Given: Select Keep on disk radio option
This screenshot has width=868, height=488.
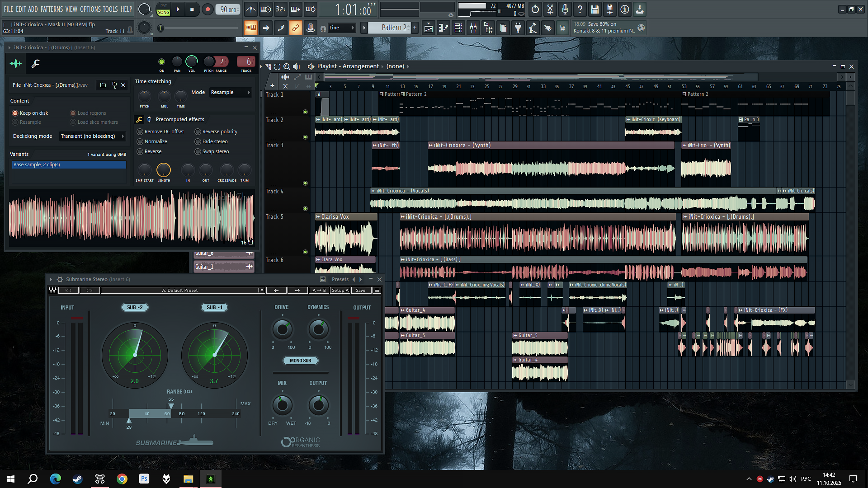Looking at the screenshot, I should point(15,113).
